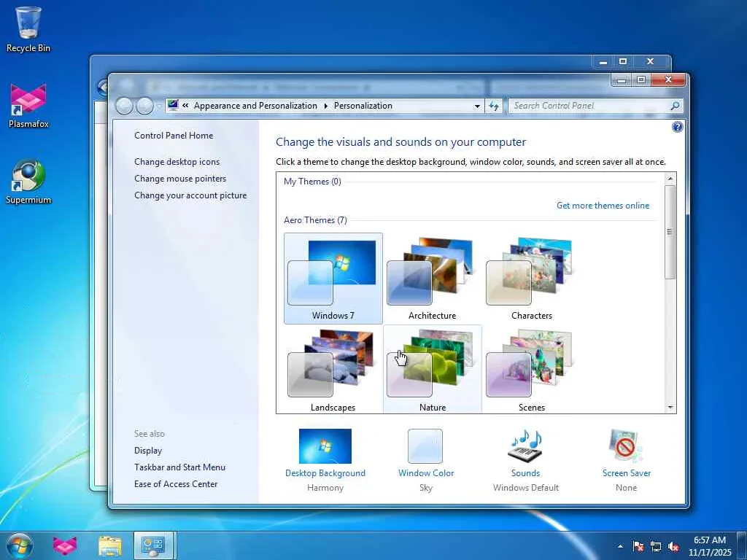Click the Aero Themes (7) heading
747x560 pixels.
tap(315, 220)
